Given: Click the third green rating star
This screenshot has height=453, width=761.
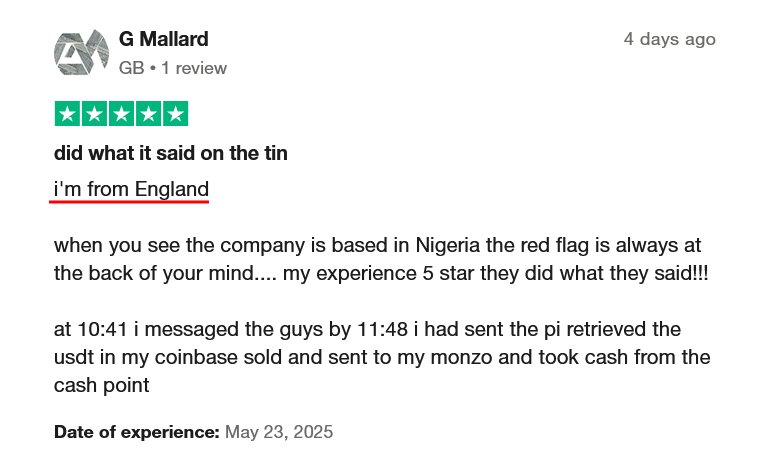Looking at the screenshot, I should (121, 114).
